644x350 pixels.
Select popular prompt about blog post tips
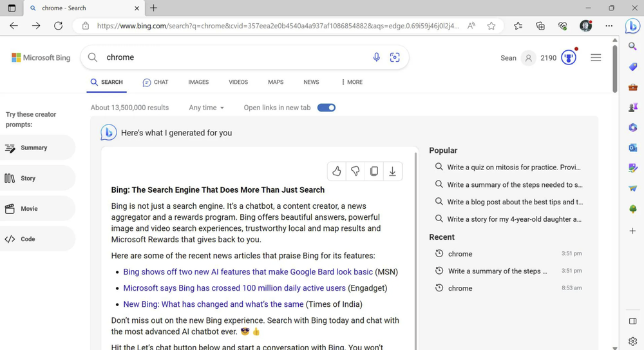[x=509, y=202]
